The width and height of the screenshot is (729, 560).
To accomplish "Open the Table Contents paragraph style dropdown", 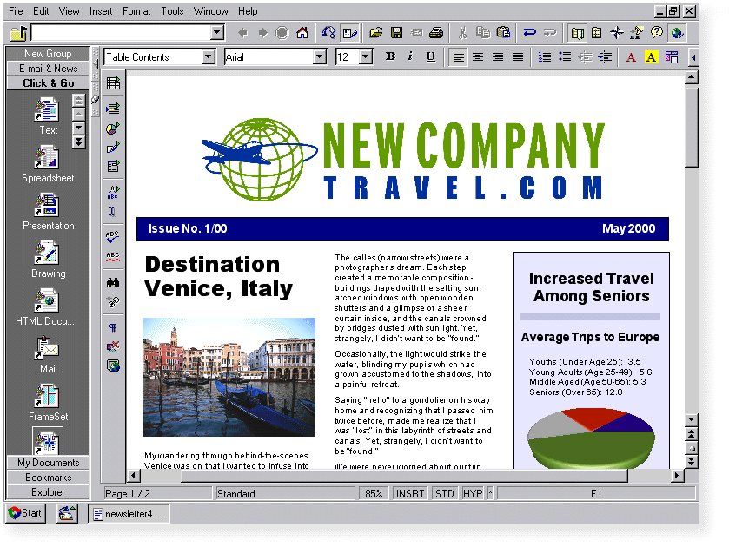I will pos(206,56).
